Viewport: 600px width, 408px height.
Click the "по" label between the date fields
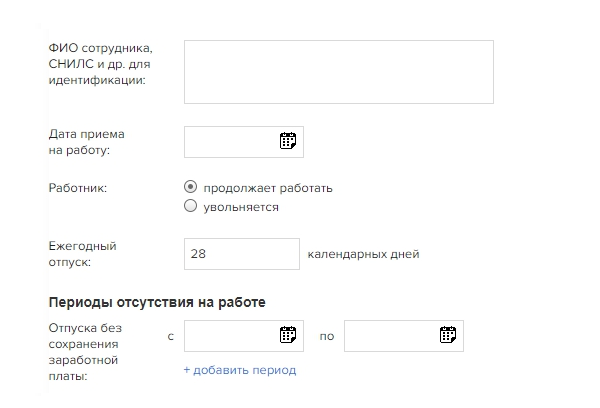click(x=327, y=337)
